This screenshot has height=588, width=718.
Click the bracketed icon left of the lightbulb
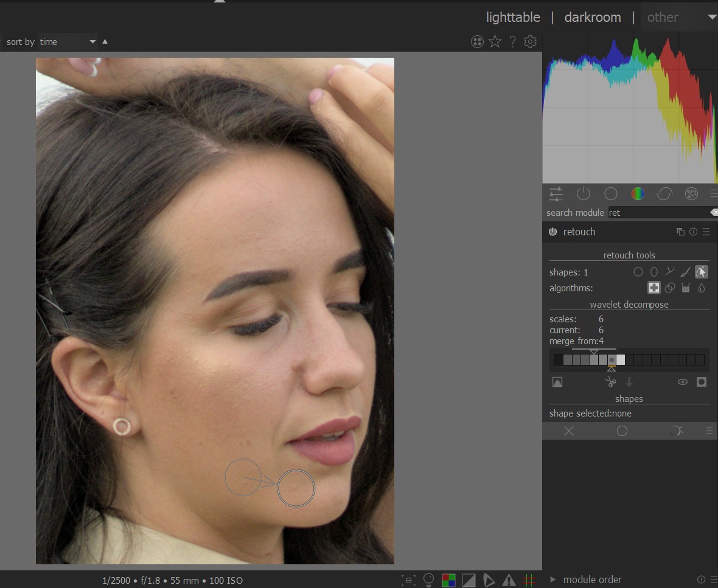point(408,580)
